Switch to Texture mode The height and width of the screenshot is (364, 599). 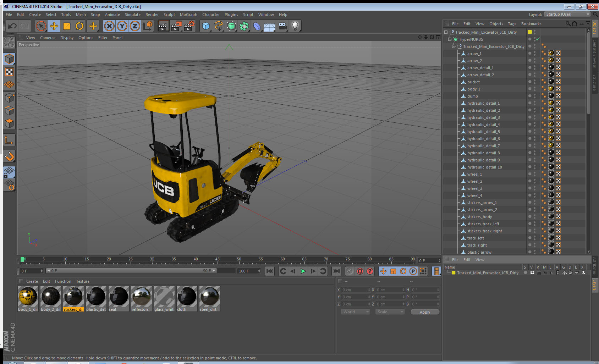pos(9,72)
